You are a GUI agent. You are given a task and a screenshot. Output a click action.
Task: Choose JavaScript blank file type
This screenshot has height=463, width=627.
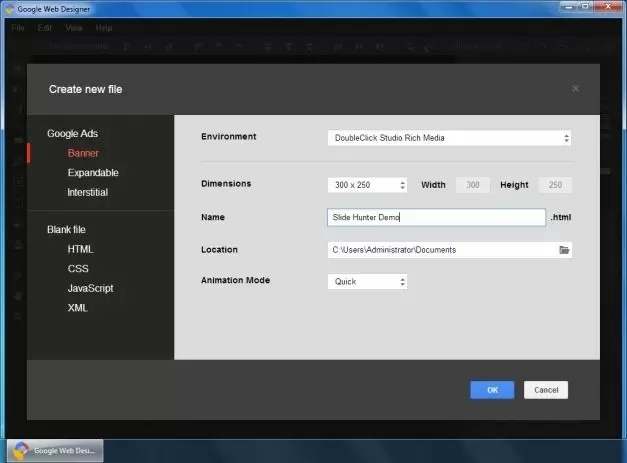tap(90, 288)
